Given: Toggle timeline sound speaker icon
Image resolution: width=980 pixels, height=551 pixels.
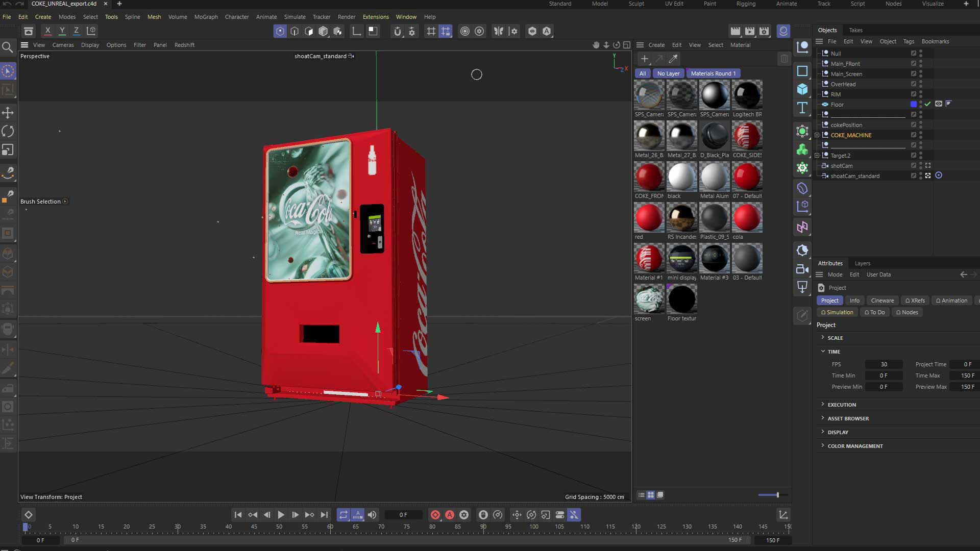Looking at the screenshot, I should click(x=372, y=515).
